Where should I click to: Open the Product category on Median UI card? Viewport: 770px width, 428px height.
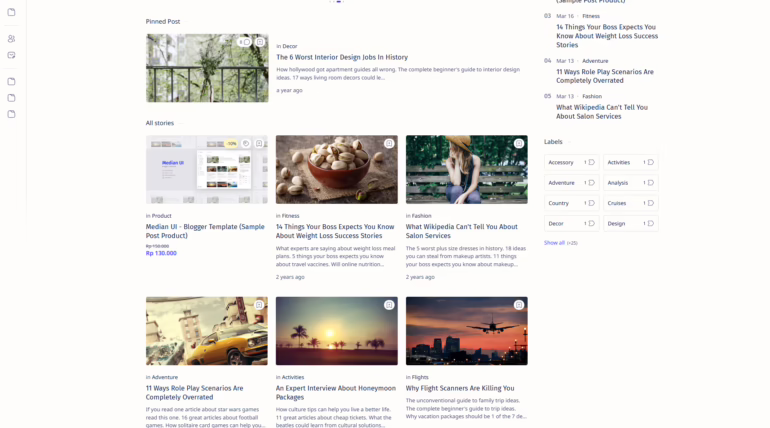click(162, 216)
